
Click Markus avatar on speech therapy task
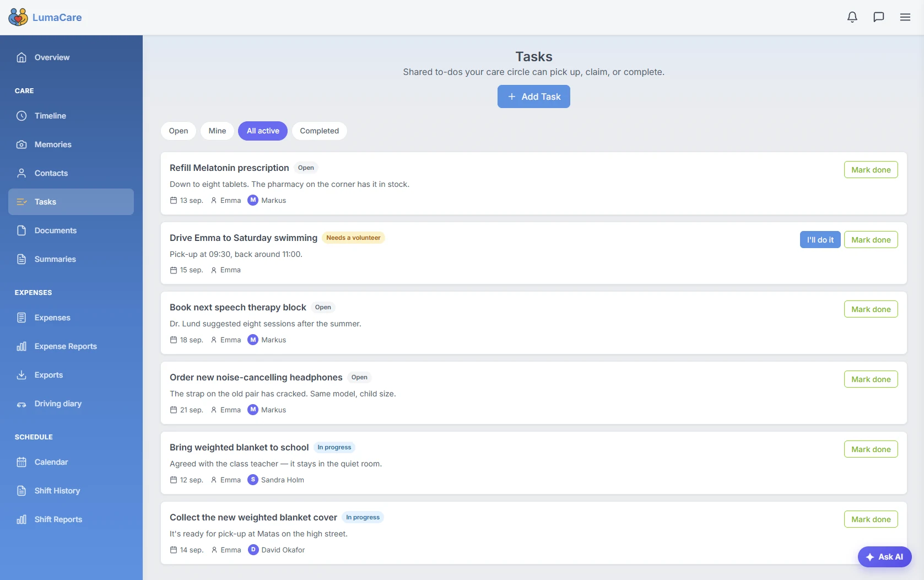[253, 340]
